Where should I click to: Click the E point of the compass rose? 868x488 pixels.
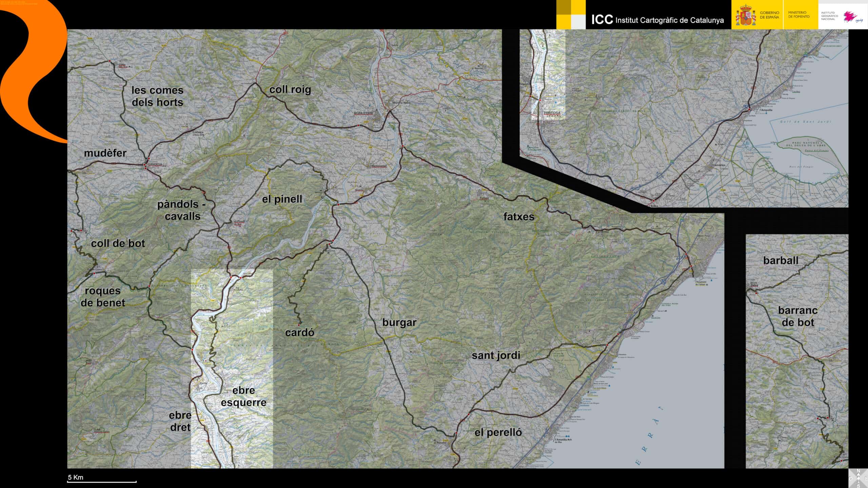pyautogui.click(x=867, y=479)
